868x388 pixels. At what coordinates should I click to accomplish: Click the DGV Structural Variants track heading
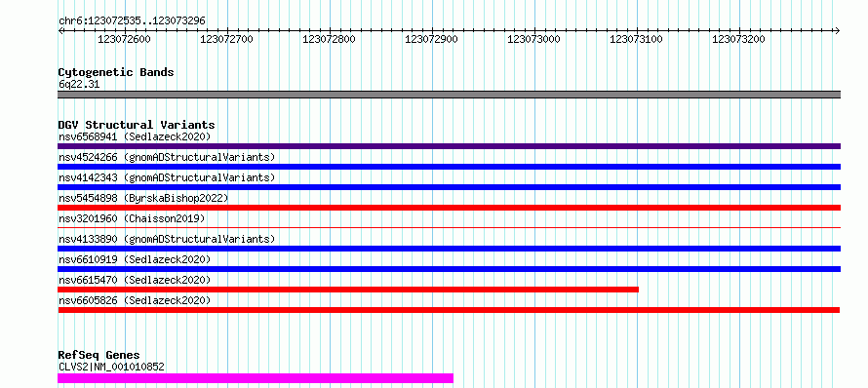pyautogui.click(x=137, y=125)
